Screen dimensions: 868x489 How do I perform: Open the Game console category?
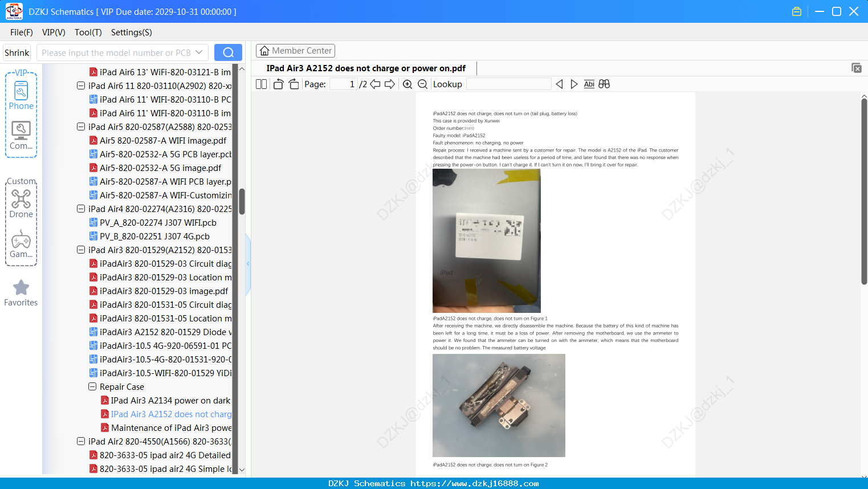pos(21,244)
